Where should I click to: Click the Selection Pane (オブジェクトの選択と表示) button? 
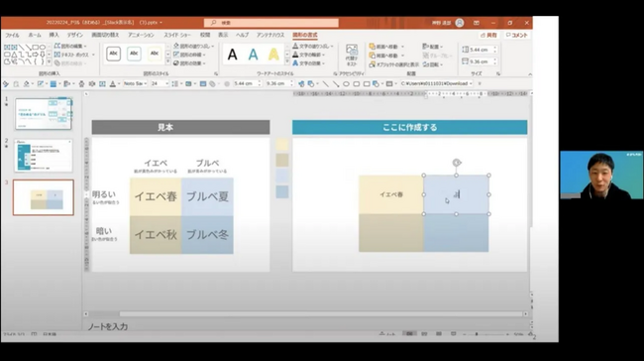pos(393,64)
